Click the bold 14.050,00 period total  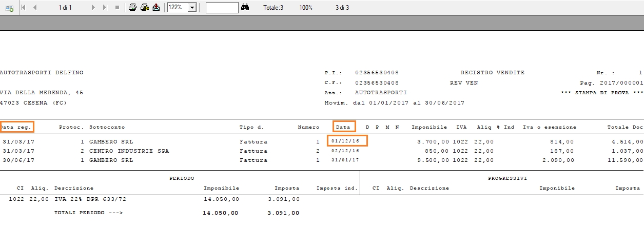tap(221, 213)
